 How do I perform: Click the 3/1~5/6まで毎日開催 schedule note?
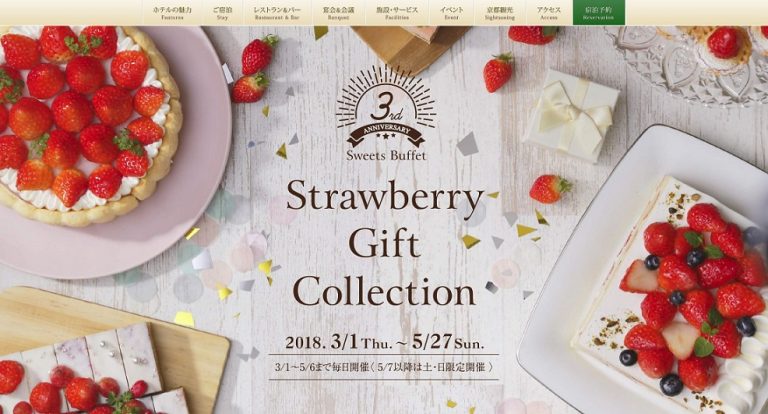tap(384, 366)
